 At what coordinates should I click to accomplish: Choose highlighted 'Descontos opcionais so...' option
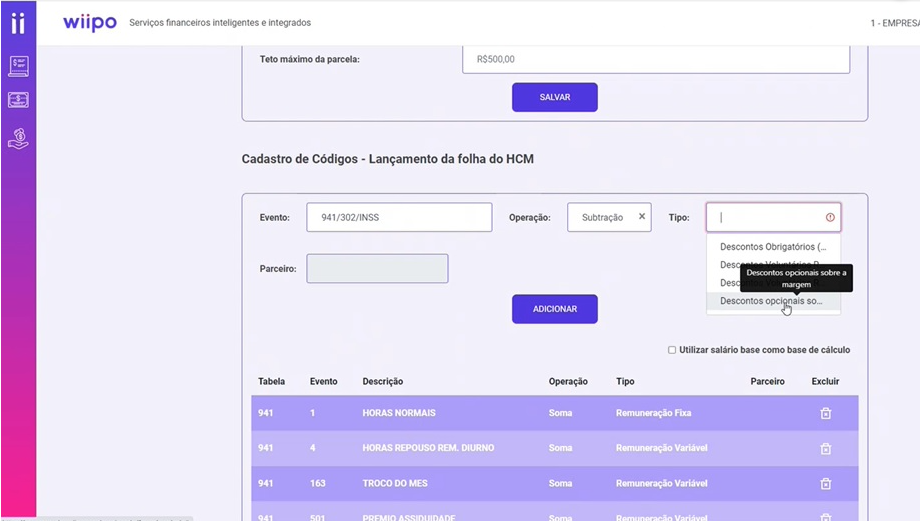773,301
